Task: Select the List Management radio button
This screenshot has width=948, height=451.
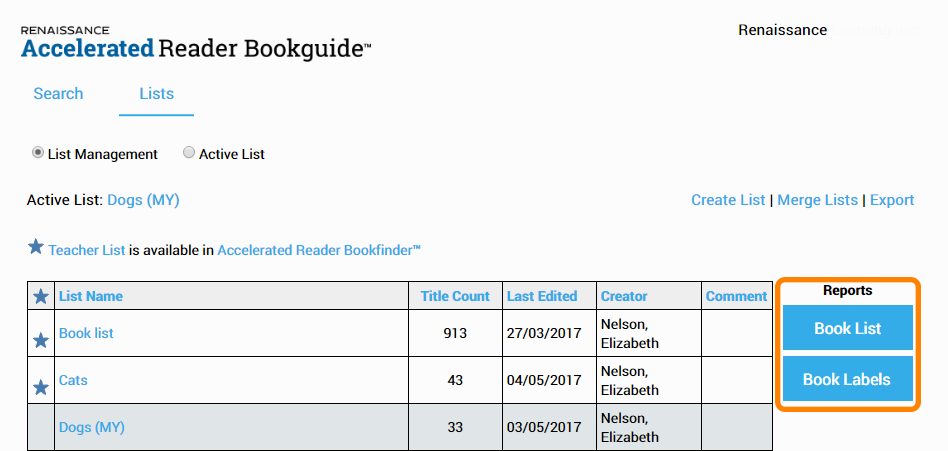Action: tap(37, 153)
